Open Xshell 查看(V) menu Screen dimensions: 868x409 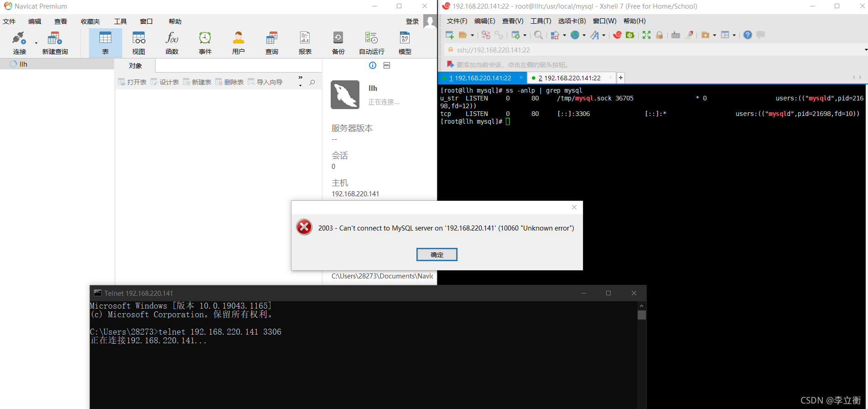pyautogui.click(x=513, y=21)
